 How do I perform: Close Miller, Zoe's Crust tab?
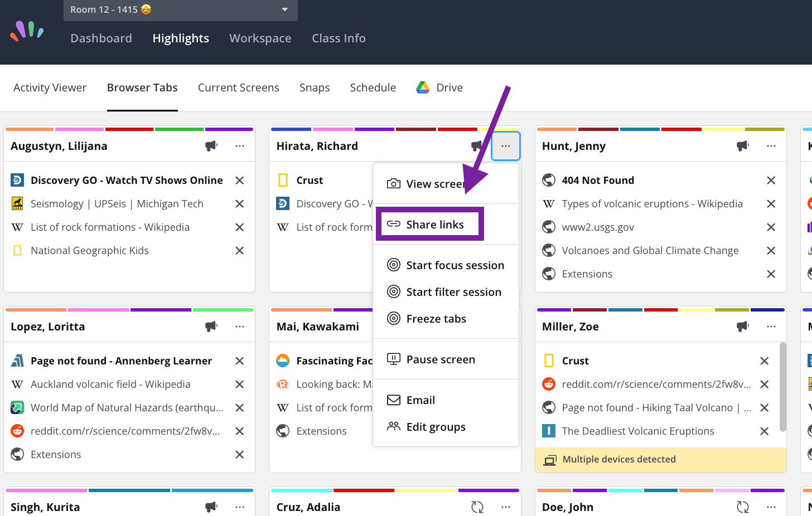(x=765, y=361)
